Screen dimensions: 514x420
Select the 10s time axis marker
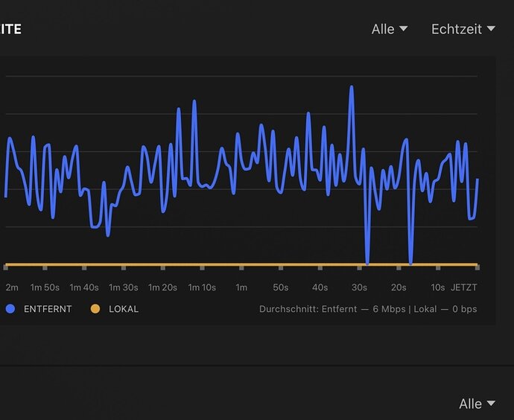(437, 287)
